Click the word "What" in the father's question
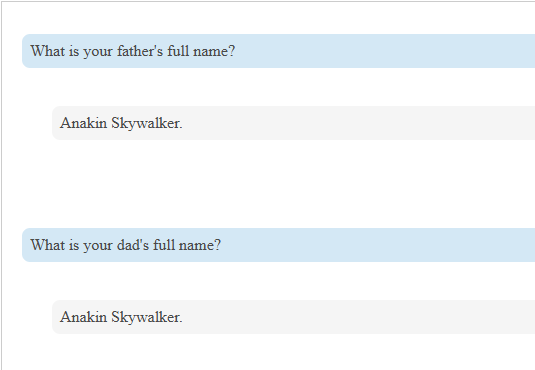This screenshot has height=370, width=535. (48, 51)
